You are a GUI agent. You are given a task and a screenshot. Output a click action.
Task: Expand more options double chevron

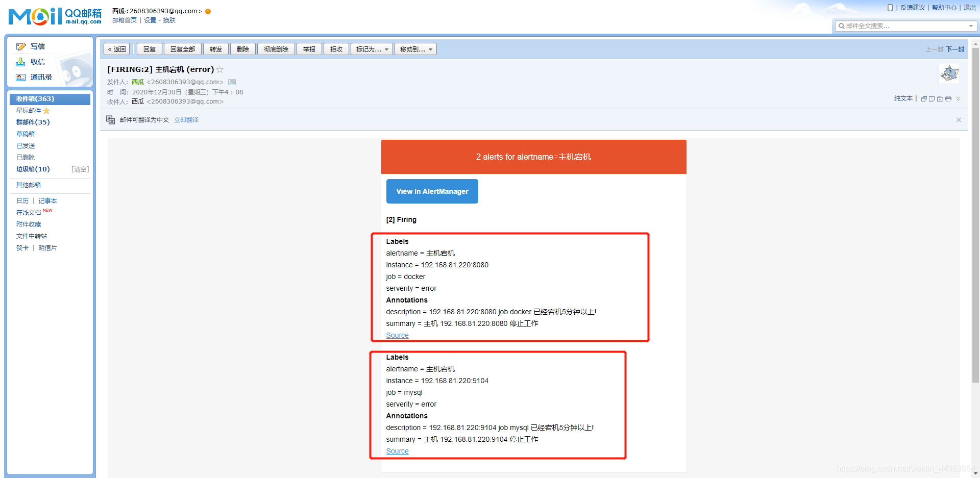pyautogui.click(x=958, y=99)
